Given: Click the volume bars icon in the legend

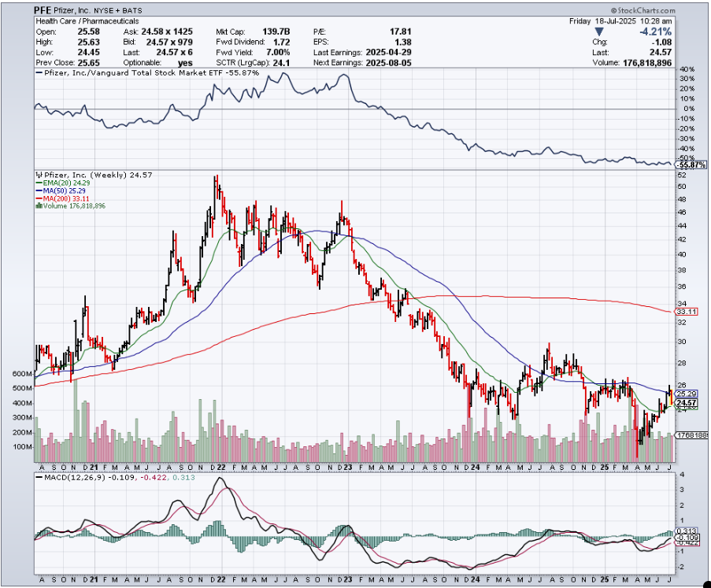Looking at the screenshot, I should (x=39, y=205).
